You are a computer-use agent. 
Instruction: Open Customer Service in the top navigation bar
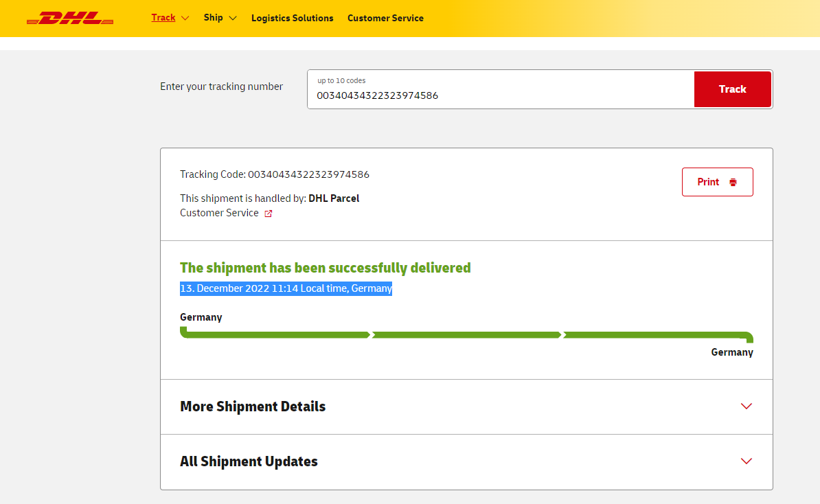(385, 19)
